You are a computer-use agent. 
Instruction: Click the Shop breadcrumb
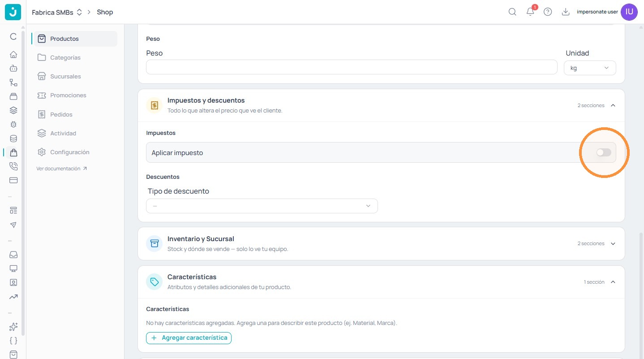click(105, 12)
